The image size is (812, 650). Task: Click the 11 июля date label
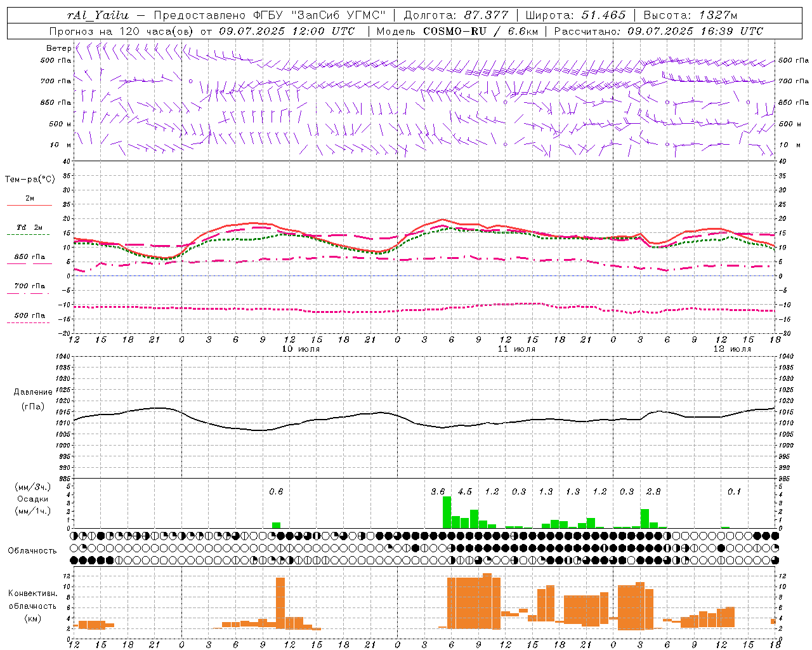516,349
